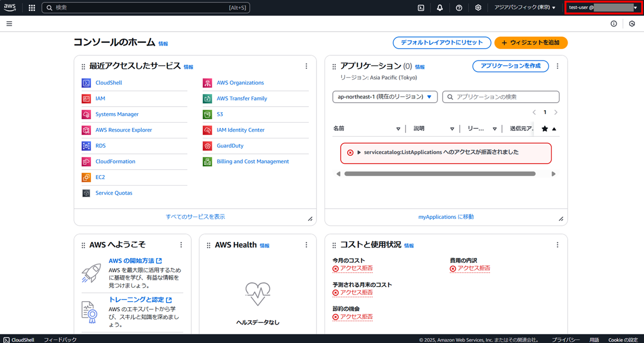This screenshot has height=343, width=644.
Task: Click the IAM Identity Center icon
Action: click(x=207, y=130)
